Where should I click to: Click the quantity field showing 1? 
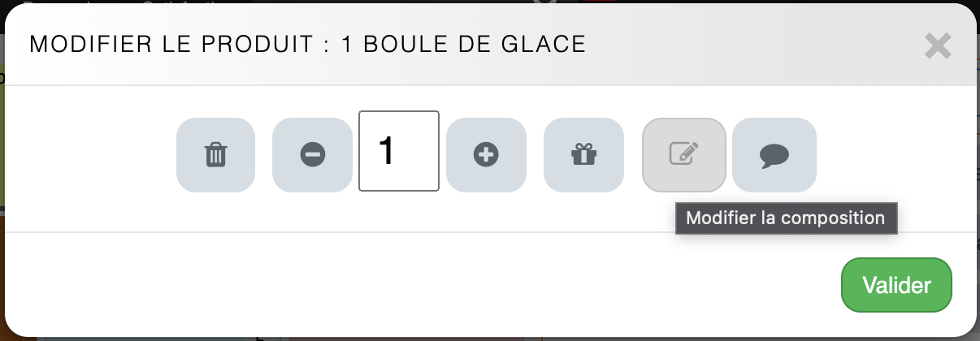[399, 151]
